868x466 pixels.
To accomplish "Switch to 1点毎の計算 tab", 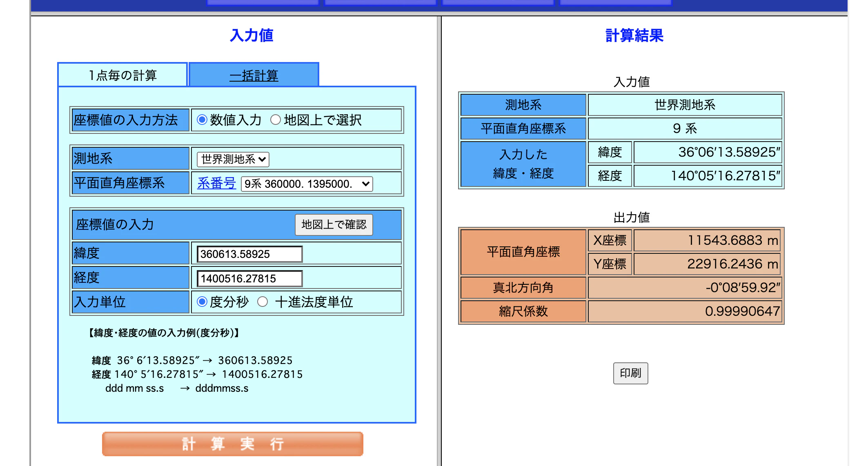I will (122, 75).
